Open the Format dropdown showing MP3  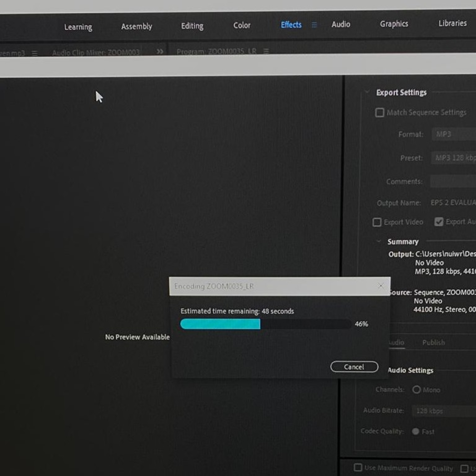(454, 134)
